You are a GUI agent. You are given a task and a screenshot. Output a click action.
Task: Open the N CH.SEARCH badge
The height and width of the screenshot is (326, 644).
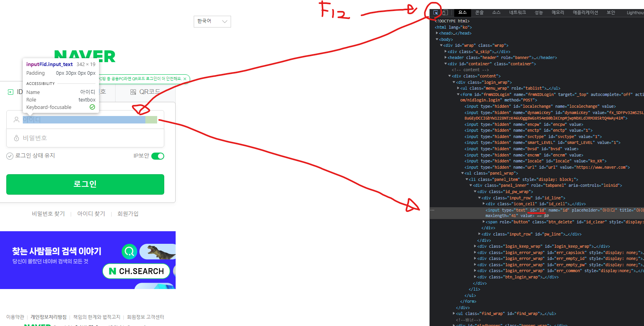pyautogui.click(x=136, y=271)
